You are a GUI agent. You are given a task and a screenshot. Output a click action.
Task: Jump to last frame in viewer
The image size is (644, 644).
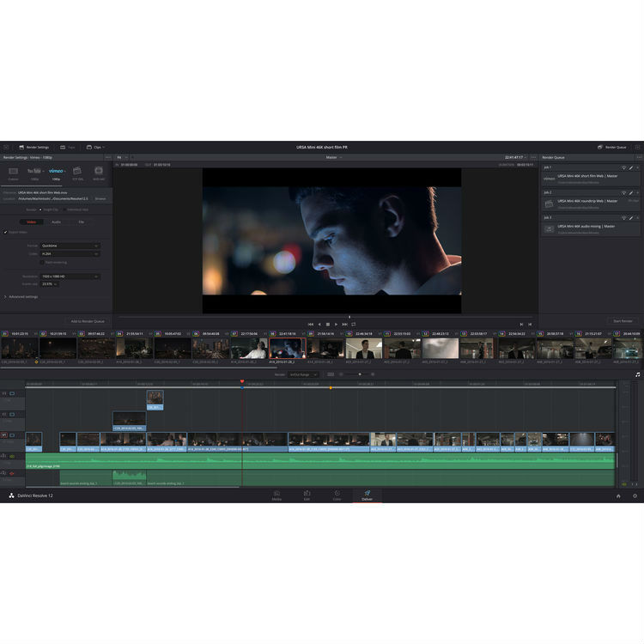pos(344,325)
